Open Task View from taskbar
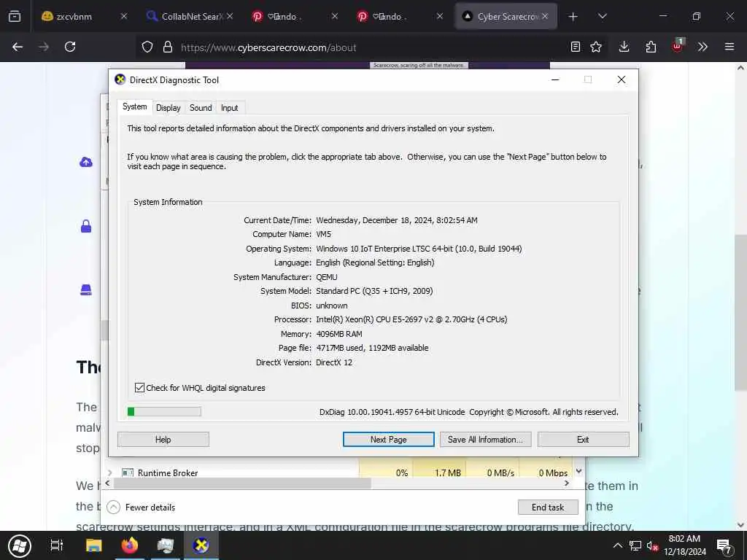Screen dimensions: 747x560 (x=57, y=545)
